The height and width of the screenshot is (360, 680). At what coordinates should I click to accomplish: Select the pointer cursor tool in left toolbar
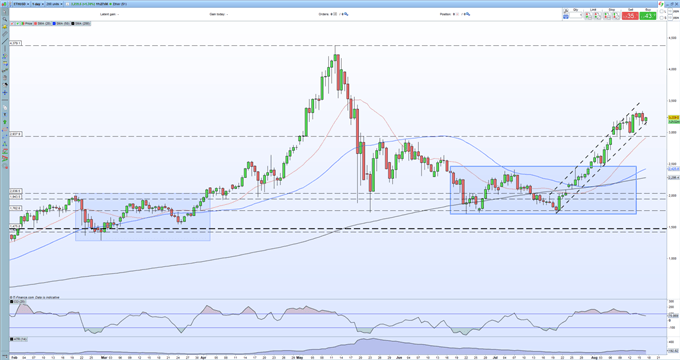coord(5,12)
